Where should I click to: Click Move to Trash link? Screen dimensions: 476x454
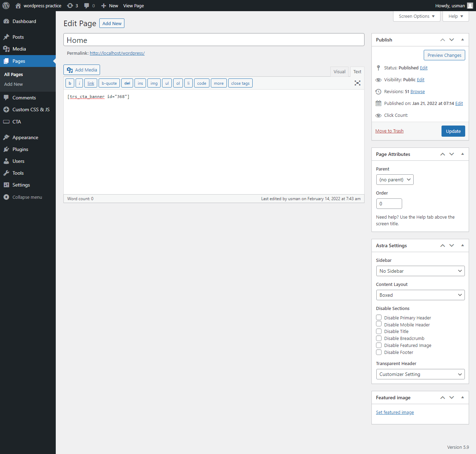point(389,131)
